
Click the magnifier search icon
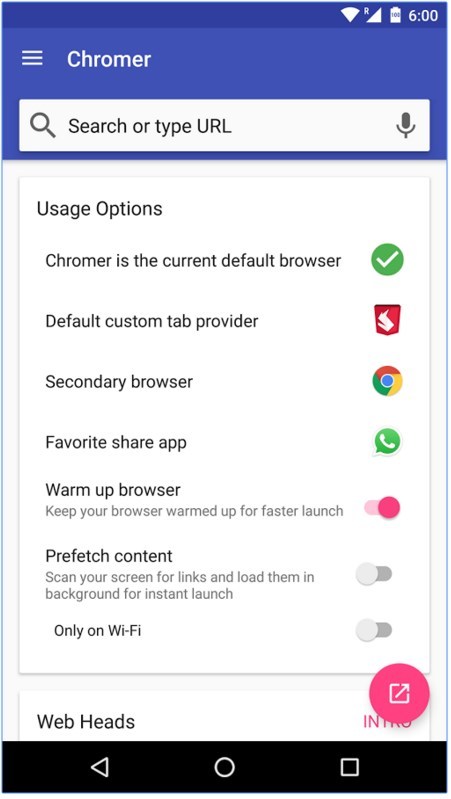[42, 125]
